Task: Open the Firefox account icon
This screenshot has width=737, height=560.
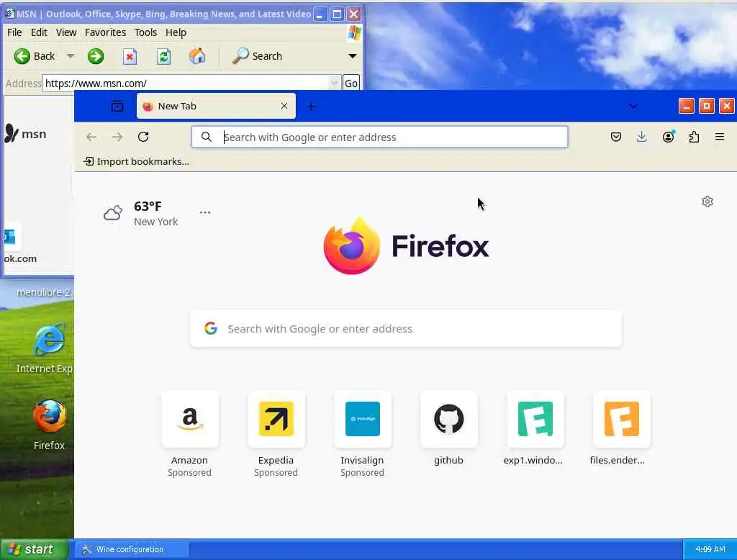Action: pyautogui.click(x=668, y=137)
